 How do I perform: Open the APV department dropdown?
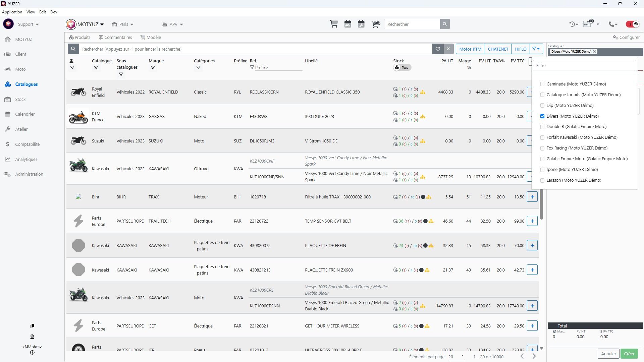tap(173, 24)
